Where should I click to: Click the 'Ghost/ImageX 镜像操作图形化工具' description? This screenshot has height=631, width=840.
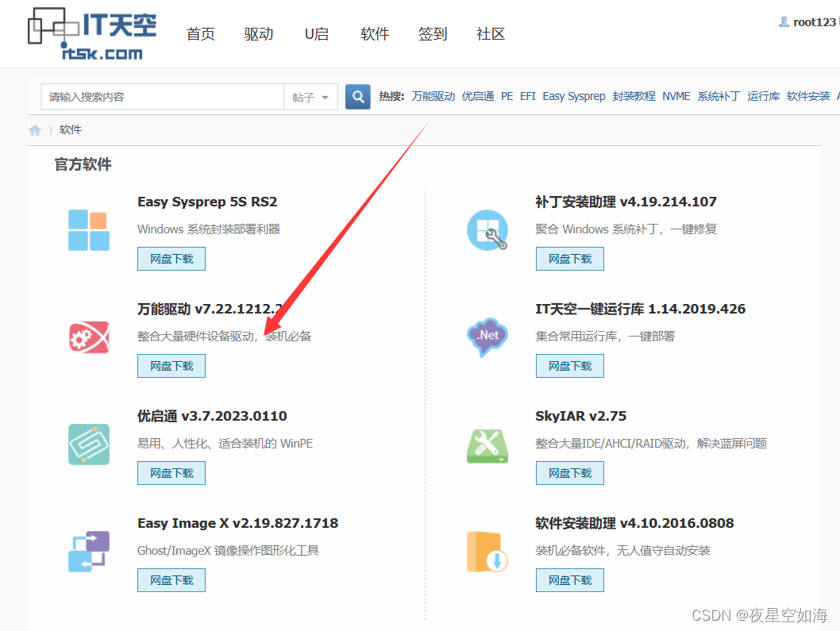[x=228, y=551]
